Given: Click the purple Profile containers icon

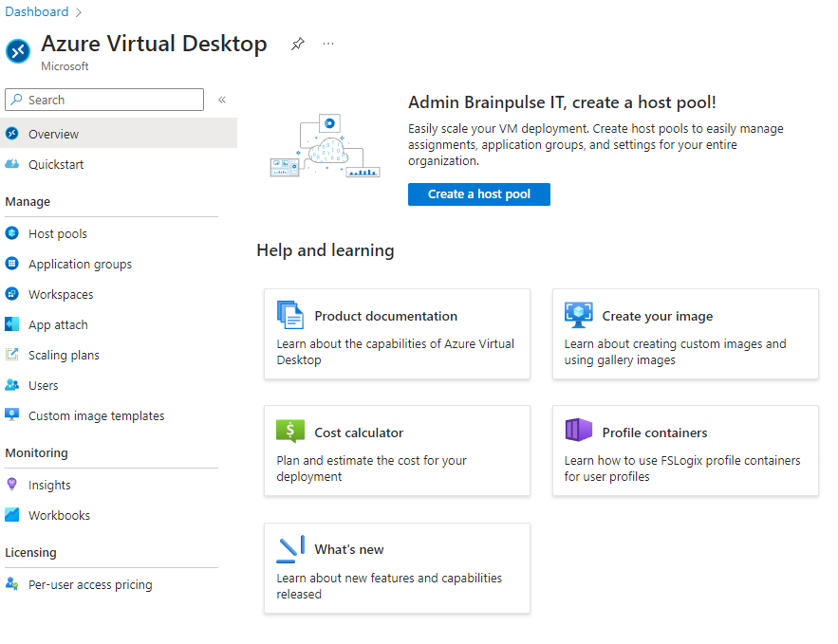Looking at the screenshot, I should [x=580, y=430].
